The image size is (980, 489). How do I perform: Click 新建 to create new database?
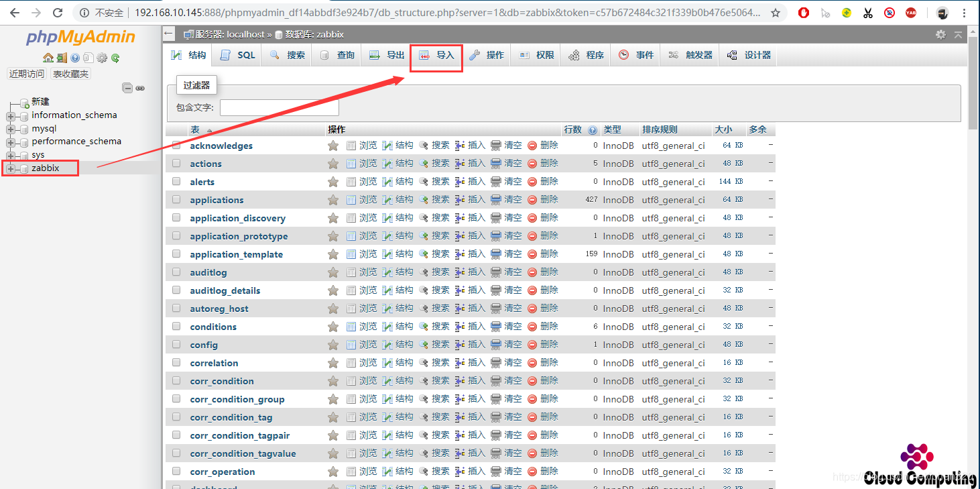point(40,101)
